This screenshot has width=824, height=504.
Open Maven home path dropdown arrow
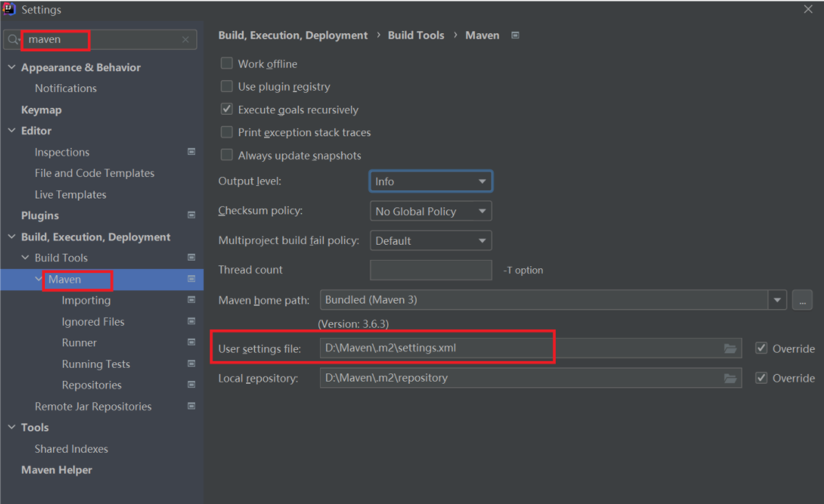tap(777, 300)
